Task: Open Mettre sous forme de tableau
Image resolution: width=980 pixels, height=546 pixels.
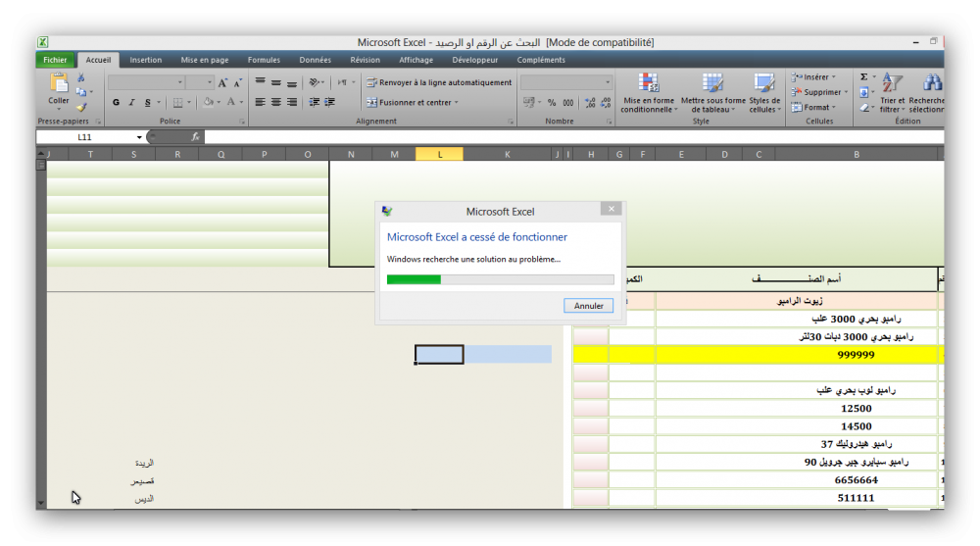Action: 713,92
